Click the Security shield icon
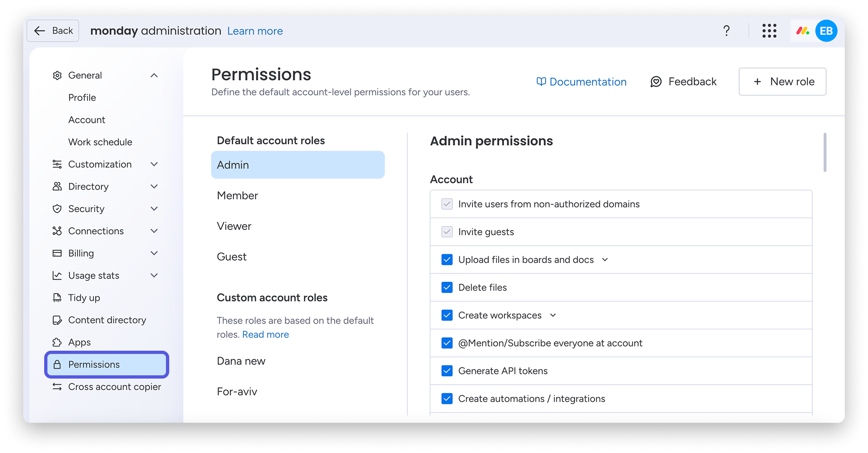Image resolution: width=868 pixels, height=453 pixels. click(57, 209)
